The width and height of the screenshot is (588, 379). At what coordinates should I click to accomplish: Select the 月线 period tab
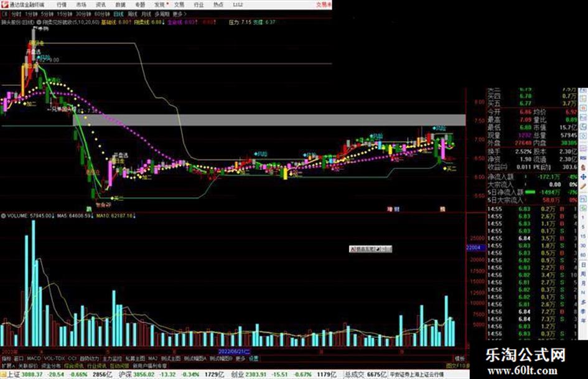146,14
